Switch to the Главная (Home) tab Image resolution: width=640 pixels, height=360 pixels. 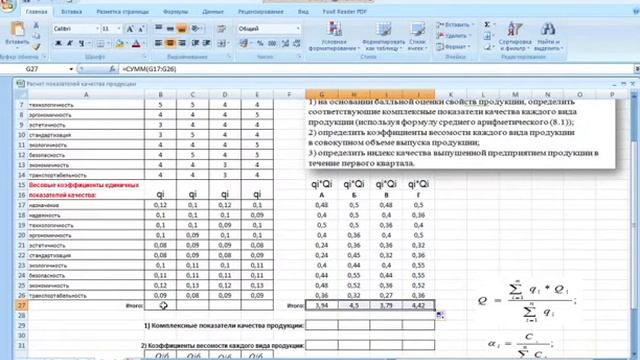coord(36,12)
